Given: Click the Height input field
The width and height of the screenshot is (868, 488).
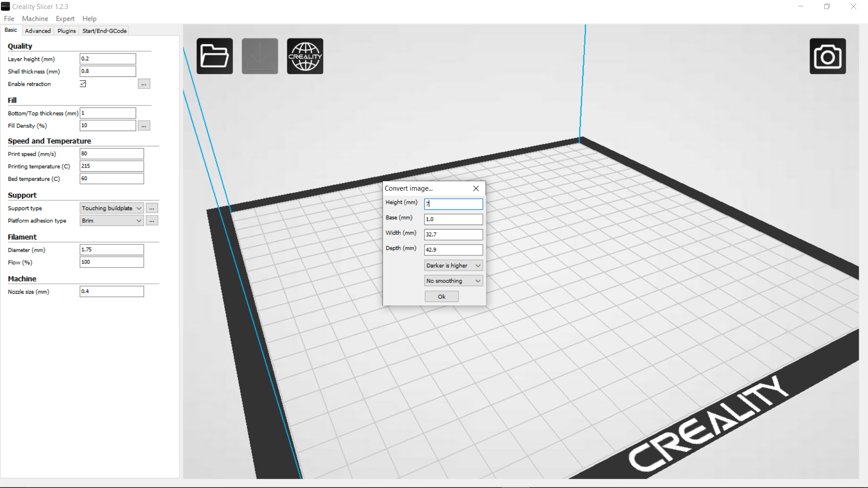Looking at the screenshot, I should pyautogui.click(x=453, y=202).
